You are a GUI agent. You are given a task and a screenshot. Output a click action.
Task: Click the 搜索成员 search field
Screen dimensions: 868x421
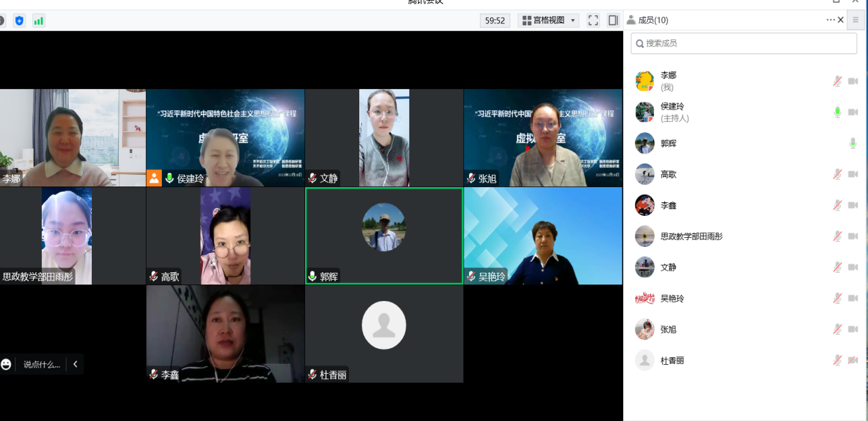click(x=744, y=43)
